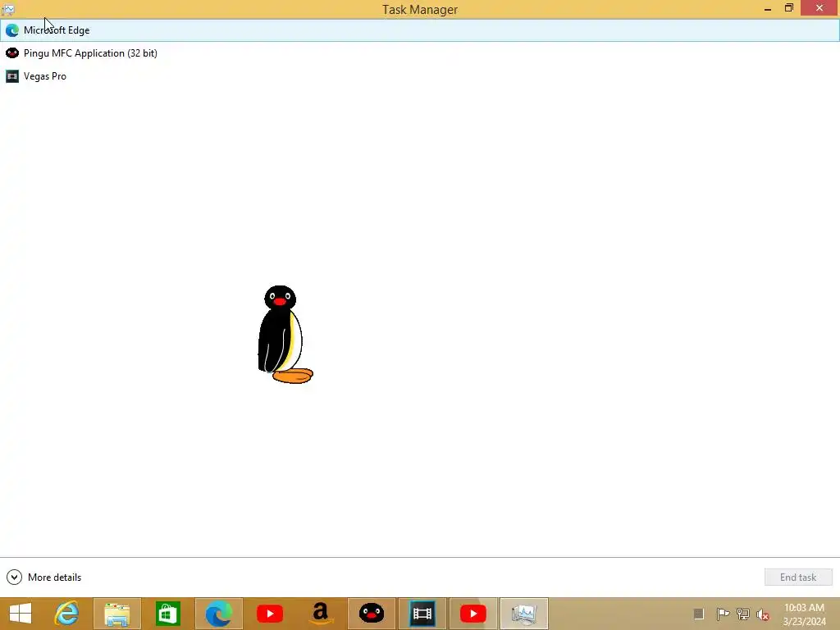
Task: Open the YouTube taskbar icon next to Vegas Pro
Action: (x=473, y=614)
